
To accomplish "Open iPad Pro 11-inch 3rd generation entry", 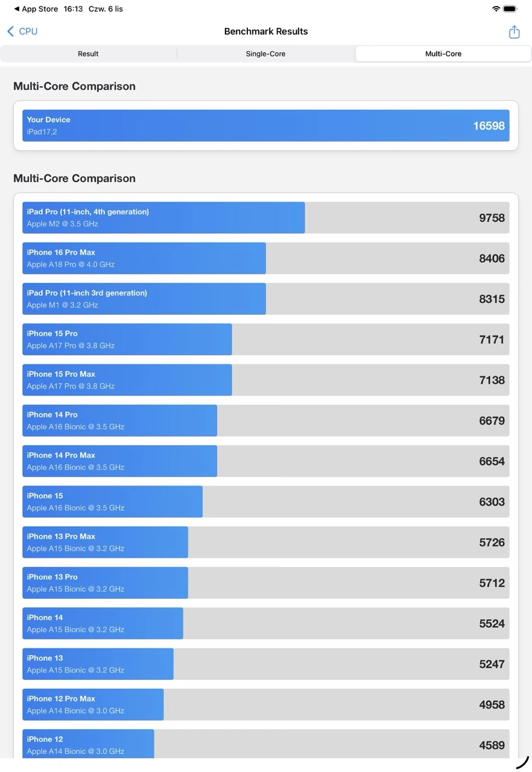I will 265,299.
